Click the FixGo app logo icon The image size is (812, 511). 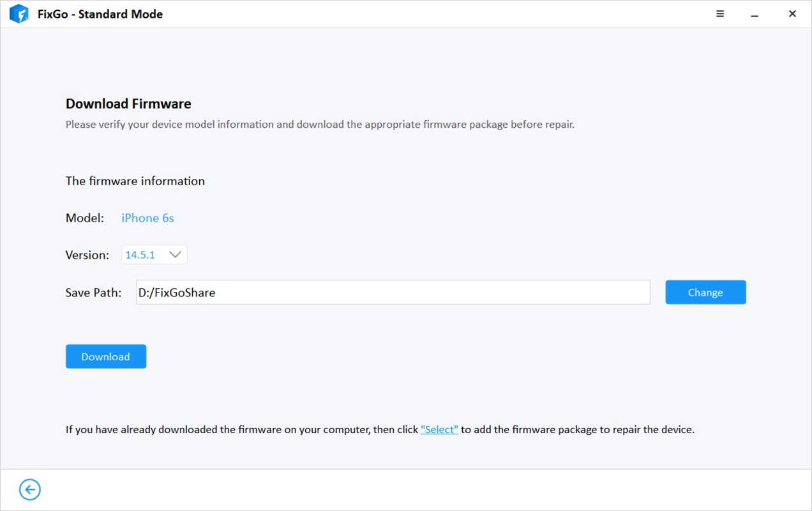[19, 14]
